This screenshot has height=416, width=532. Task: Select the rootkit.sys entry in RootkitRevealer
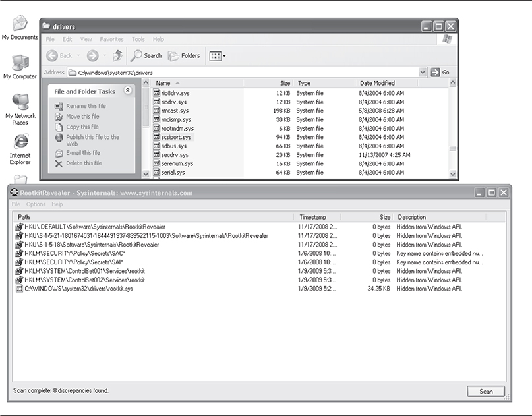[78, 289]
